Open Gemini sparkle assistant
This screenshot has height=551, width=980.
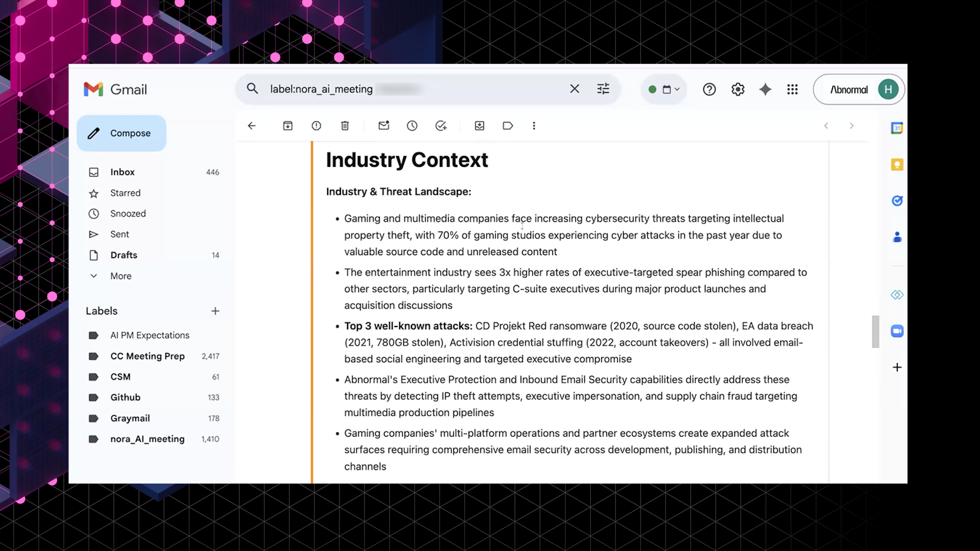pos(765,89)
